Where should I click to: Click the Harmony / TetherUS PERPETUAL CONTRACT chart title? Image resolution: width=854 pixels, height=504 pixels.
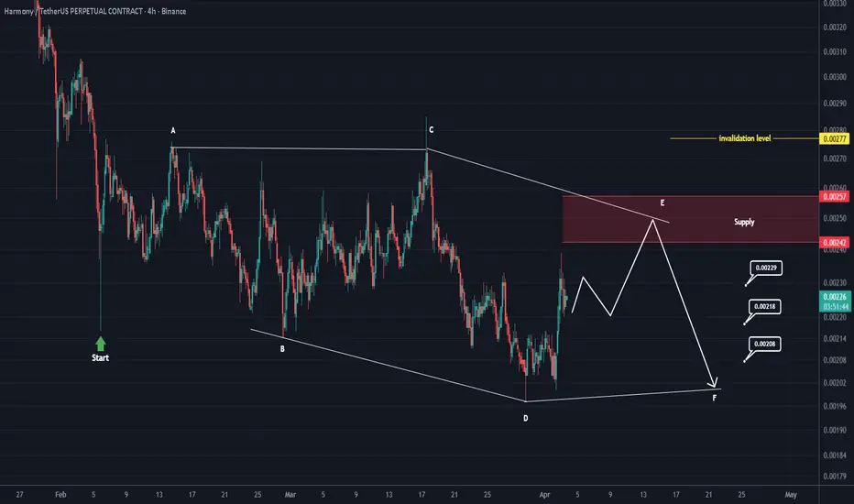tap(94, 11)
